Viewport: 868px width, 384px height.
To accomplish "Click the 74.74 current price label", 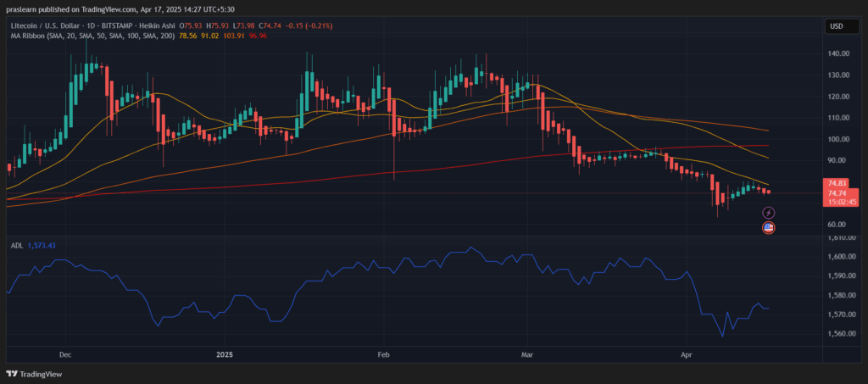I will coord(836,192).
